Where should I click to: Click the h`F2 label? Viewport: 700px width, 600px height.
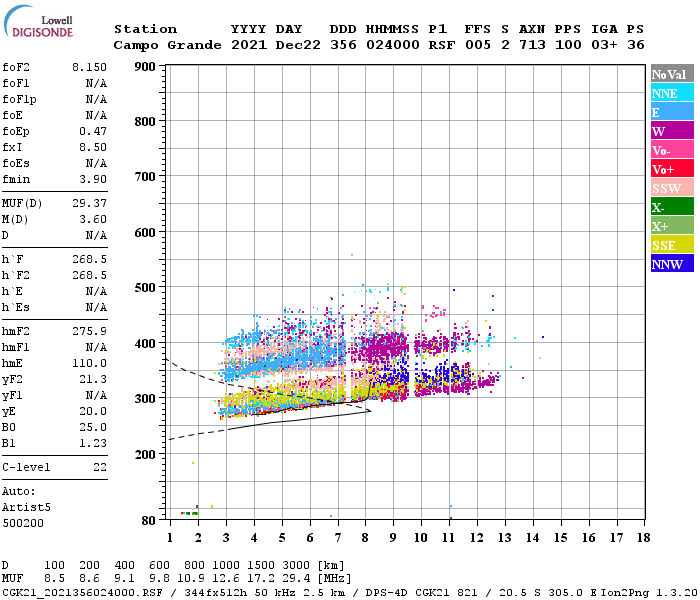click(x=16, y=275)
